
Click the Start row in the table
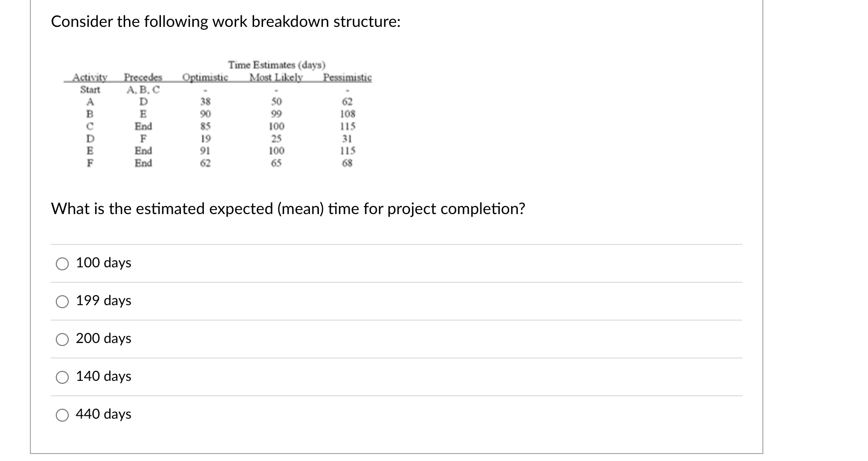tap(89, 90)
